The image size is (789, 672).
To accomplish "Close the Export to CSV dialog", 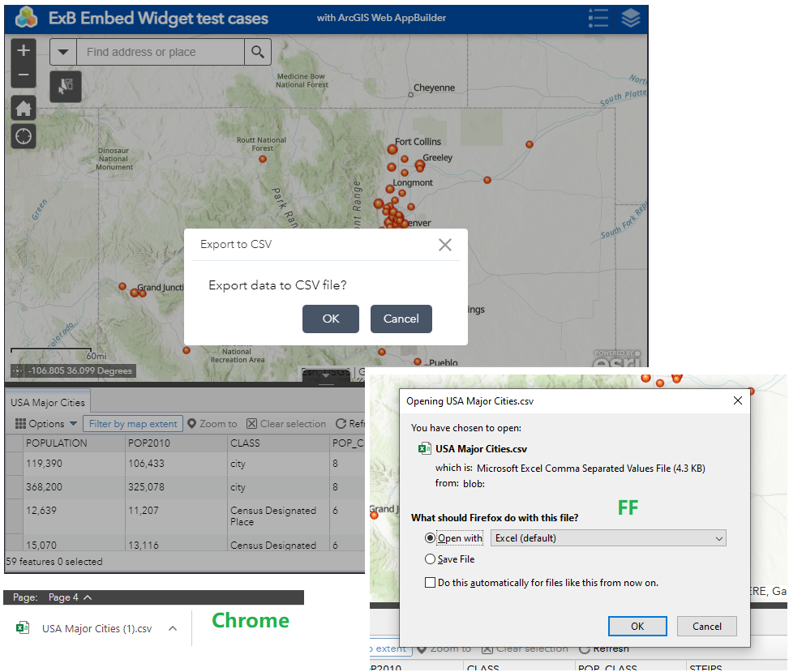I will coord(445,245).
